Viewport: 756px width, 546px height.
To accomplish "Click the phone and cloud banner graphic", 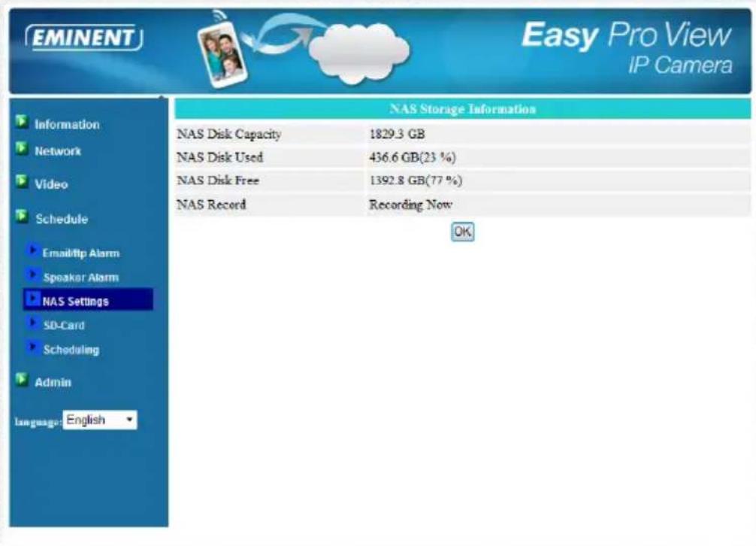I will pos(304,48).
